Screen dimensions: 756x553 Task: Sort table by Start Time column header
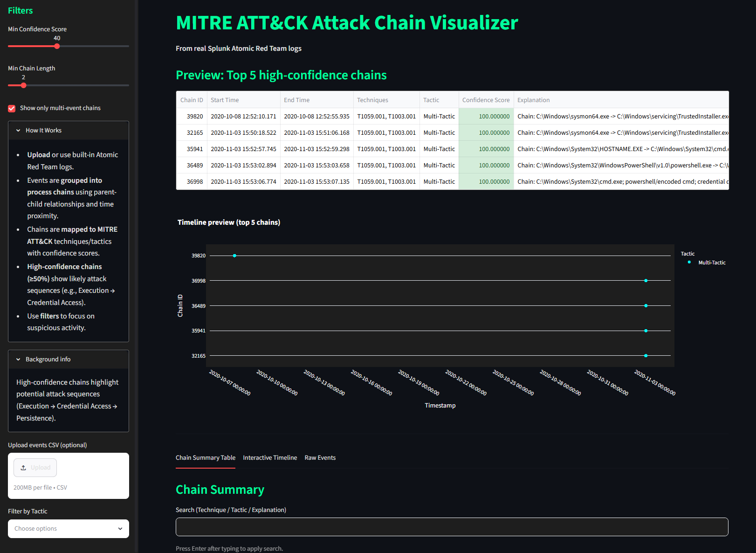[243, 100]
